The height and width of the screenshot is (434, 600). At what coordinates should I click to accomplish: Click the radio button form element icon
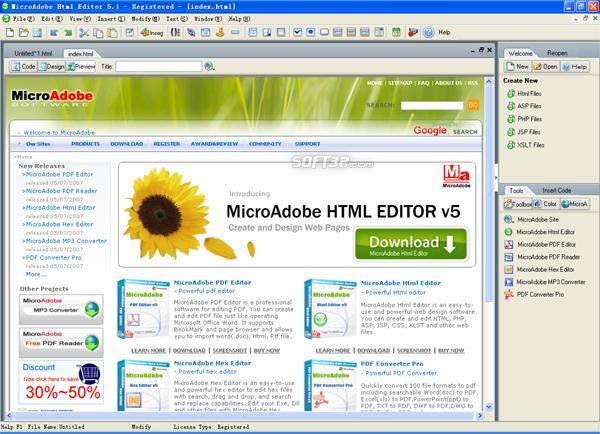[311, 33]
